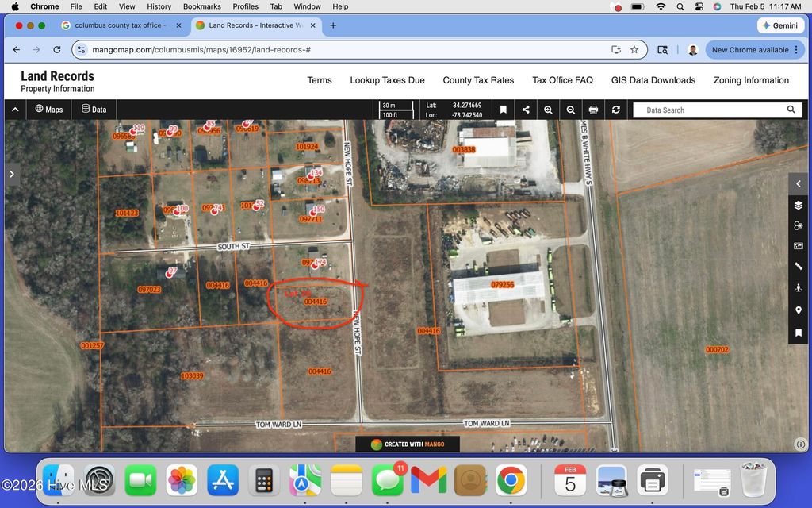Select the Share map icon
The image size is (812, 508).
tap(526, 110)
